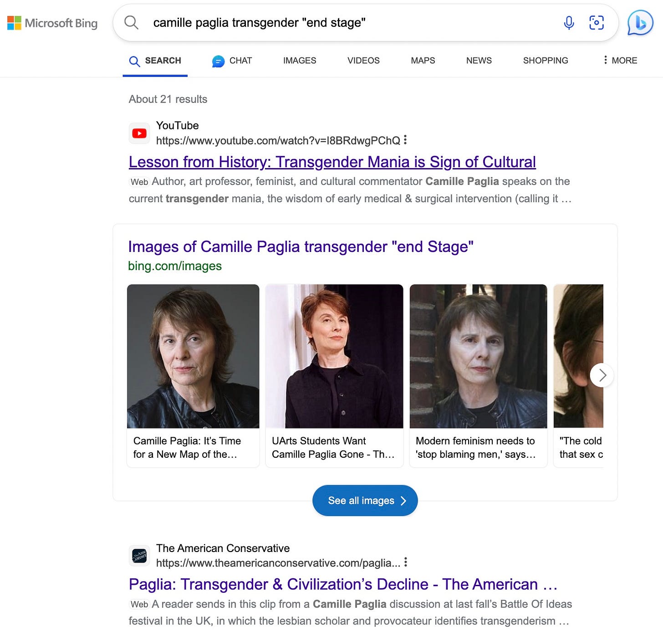Switch to the CHAT tab
The image size is (663, 644).
pos(232,61)
